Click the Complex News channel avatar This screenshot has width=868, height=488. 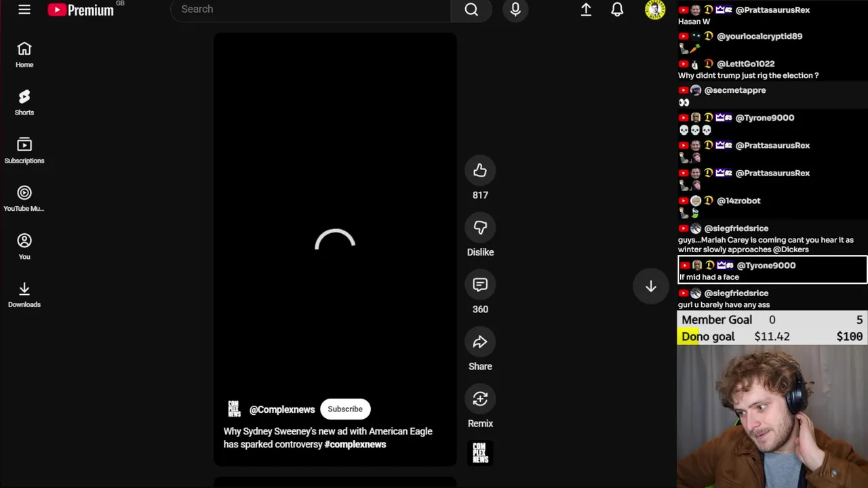(234, 409)
